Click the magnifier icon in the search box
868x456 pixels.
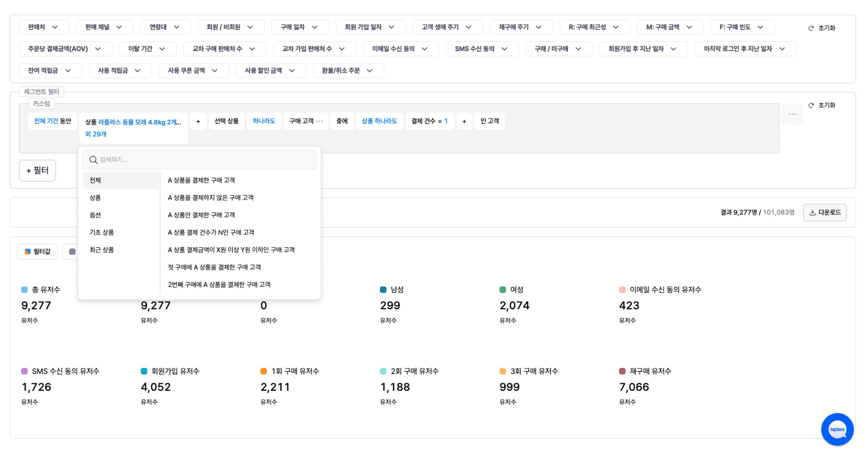(x=93, y=160)
